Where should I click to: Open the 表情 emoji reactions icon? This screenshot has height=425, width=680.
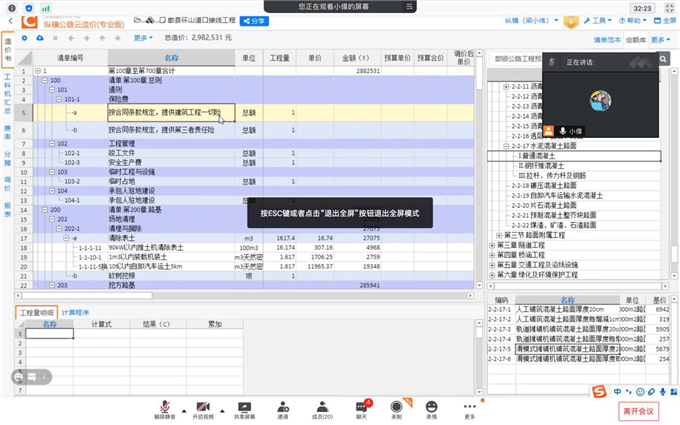tap(432, 407)
